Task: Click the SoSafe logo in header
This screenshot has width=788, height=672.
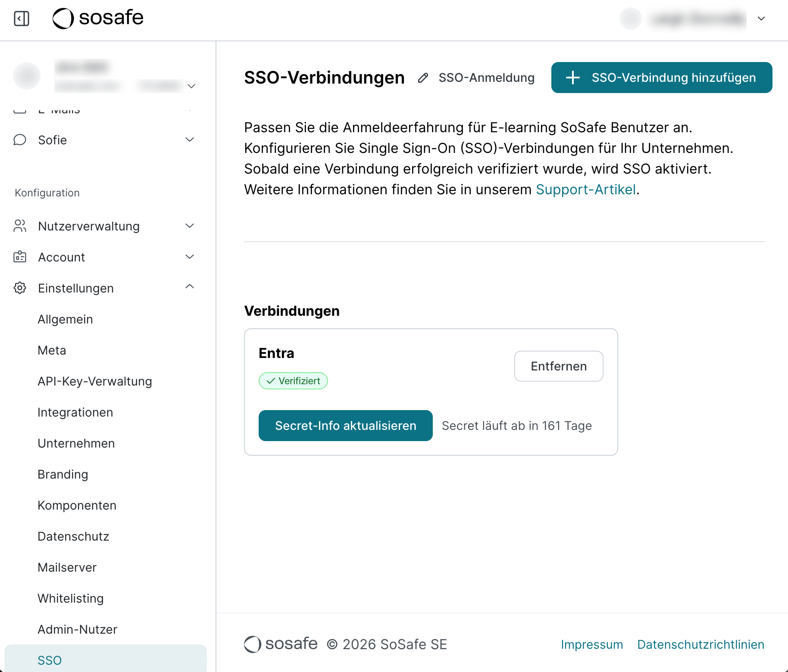Action: [98, 19]
